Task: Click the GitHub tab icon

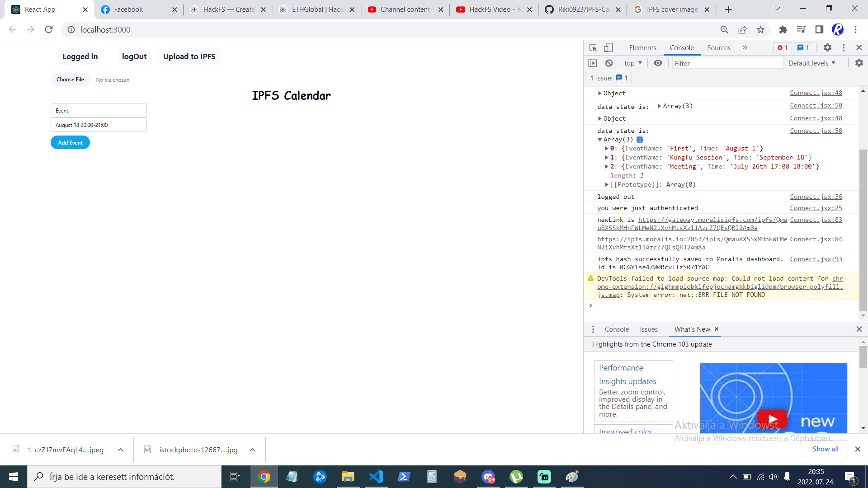Action: (x=550, y=9)
